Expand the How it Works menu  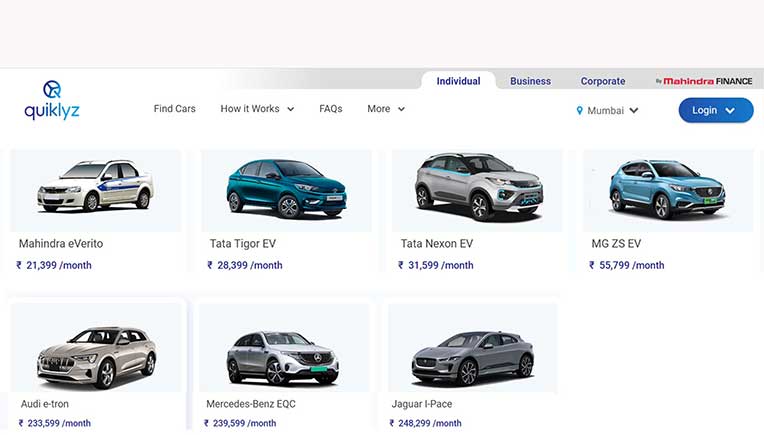pos(257,109)
